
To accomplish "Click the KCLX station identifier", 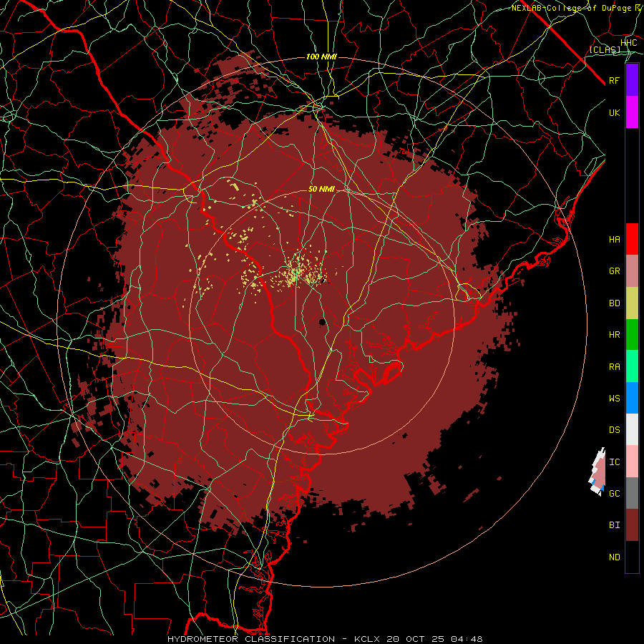I will click(x=367, y=639).
